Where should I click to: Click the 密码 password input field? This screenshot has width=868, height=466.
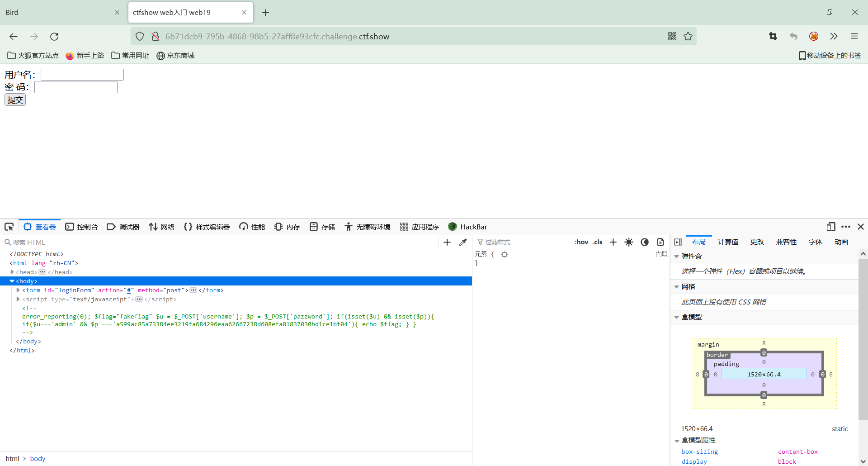click(x=76, y=87)
